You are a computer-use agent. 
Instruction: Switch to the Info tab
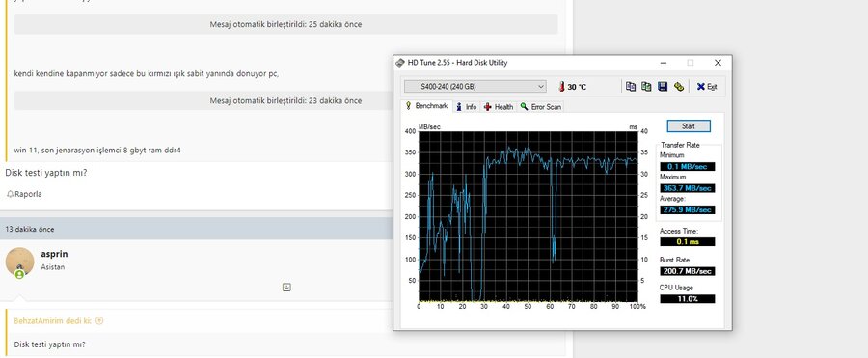point(467,107)
